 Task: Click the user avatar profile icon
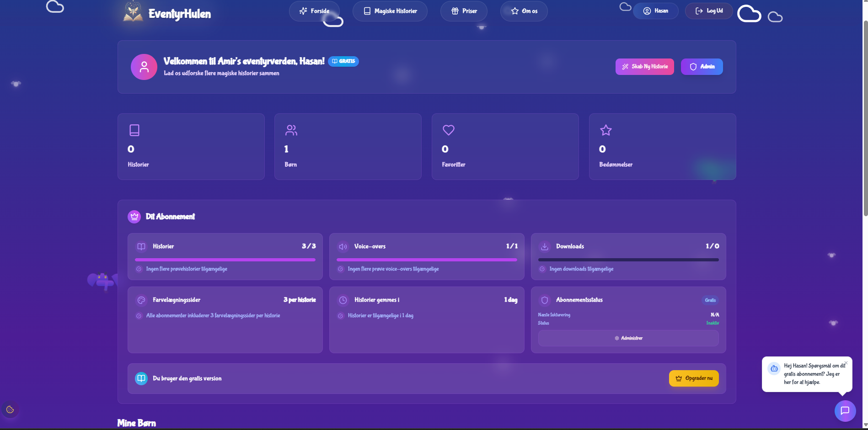coord(144,67)
